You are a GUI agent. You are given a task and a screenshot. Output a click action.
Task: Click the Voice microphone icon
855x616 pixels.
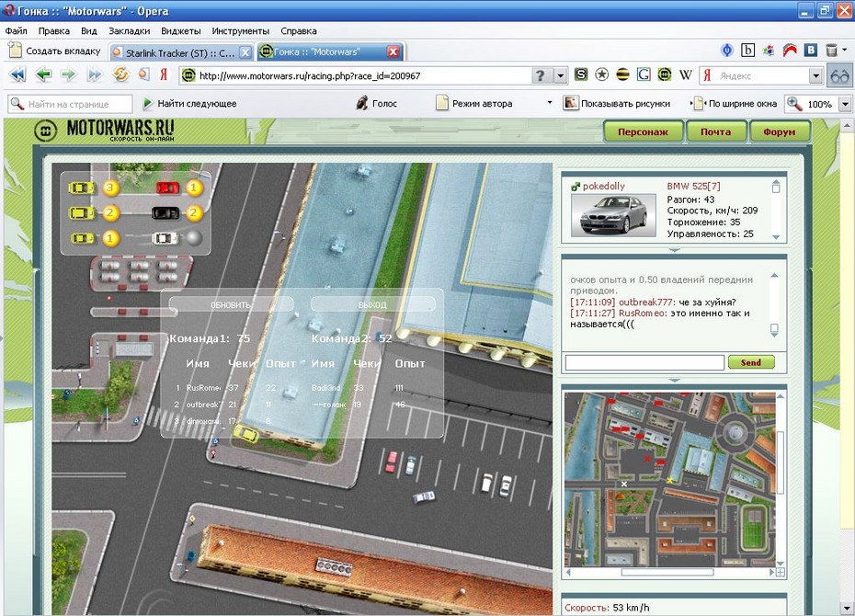tap(362, 103)
